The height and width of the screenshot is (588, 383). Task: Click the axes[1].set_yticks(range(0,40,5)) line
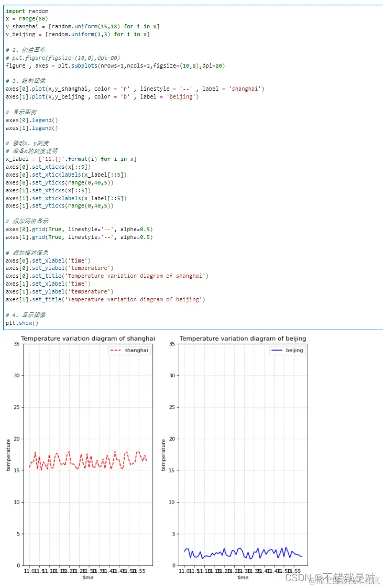click(60, 206)
